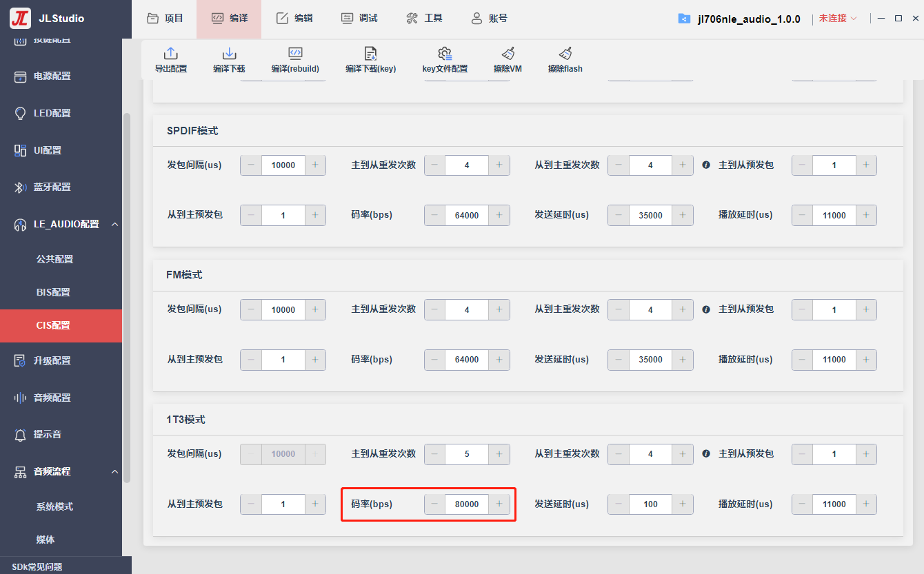Image resolution: width=924 pixels, height=574 pixels.
Task: Collapse the 音频流程 sidebar group
Action: click(114, 471)
